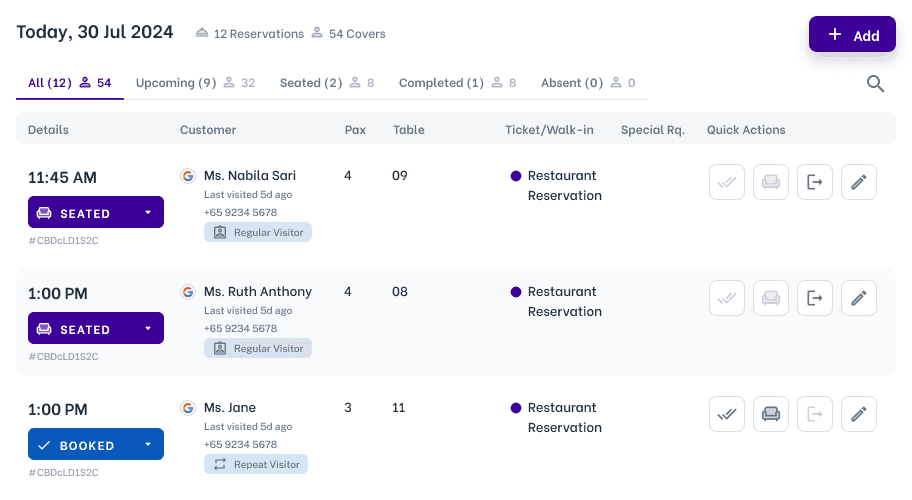Edit Ms. Jane reservation with pencil icon
The image size is (912, 500).
point(858,414)
